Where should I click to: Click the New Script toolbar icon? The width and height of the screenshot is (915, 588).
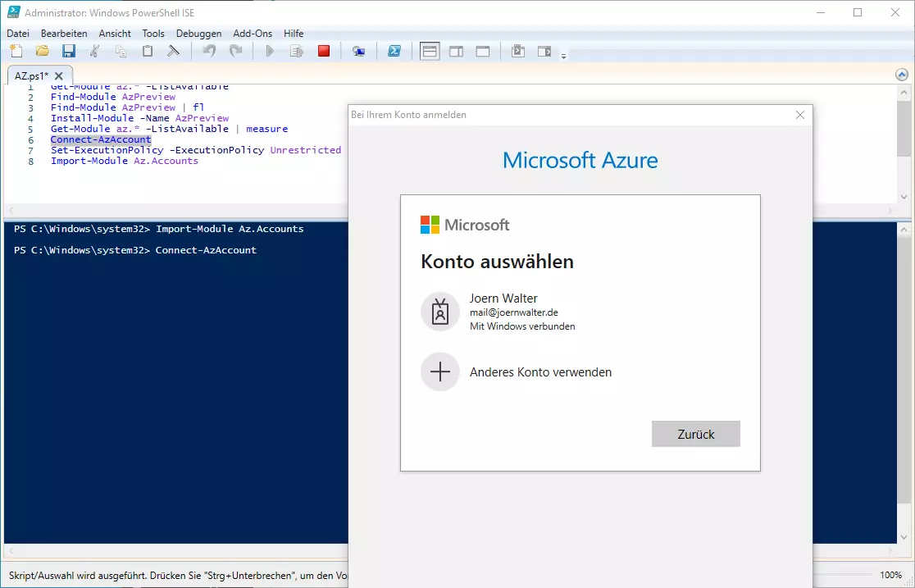[16, 51]
